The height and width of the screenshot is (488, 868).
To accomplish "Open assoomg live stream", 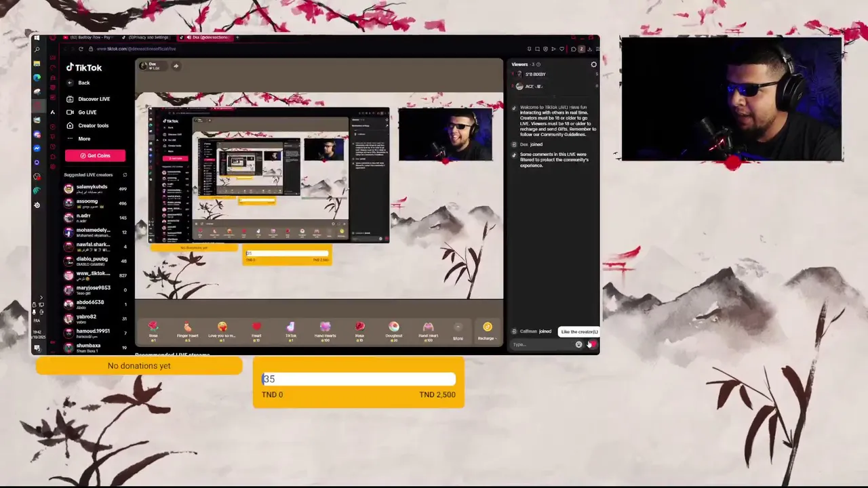I will (96, 203).
